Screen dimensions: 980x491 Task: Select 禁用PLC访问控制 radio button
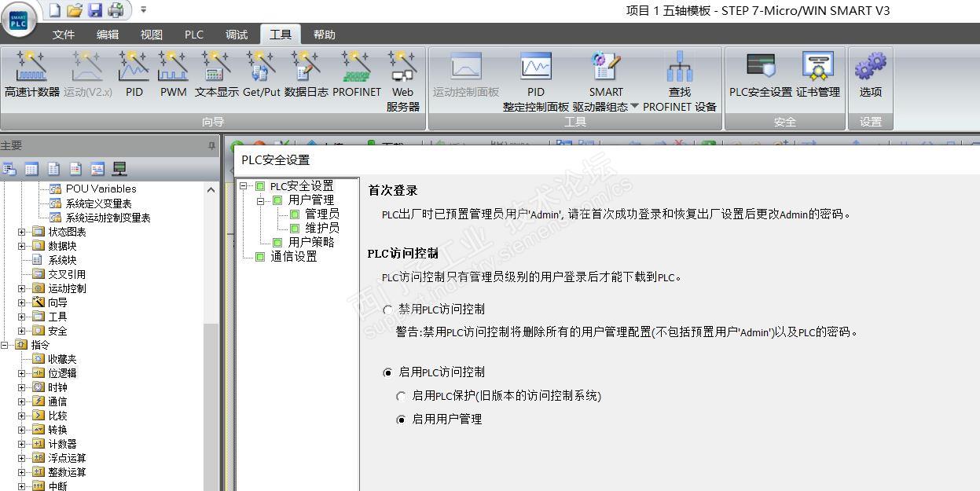(387, 310)
